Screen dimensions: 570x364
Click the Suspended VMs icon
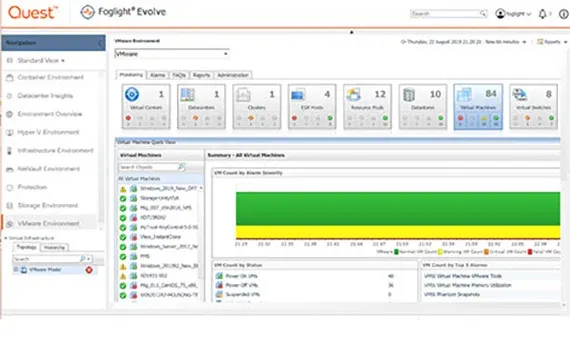click(219, 294)
